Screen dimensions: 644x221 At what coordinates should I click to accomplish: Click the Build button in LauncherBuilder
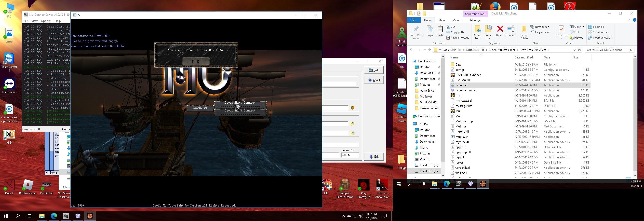(x=374, y=70)
